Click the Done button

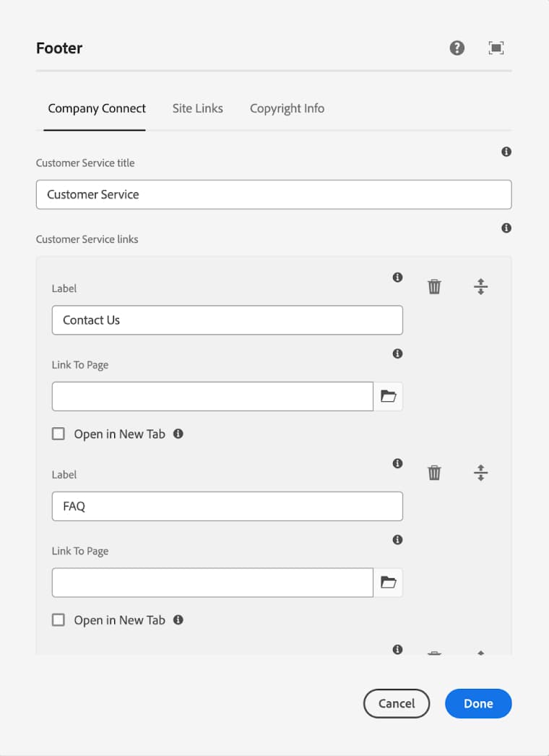click(x=478, y=703)
